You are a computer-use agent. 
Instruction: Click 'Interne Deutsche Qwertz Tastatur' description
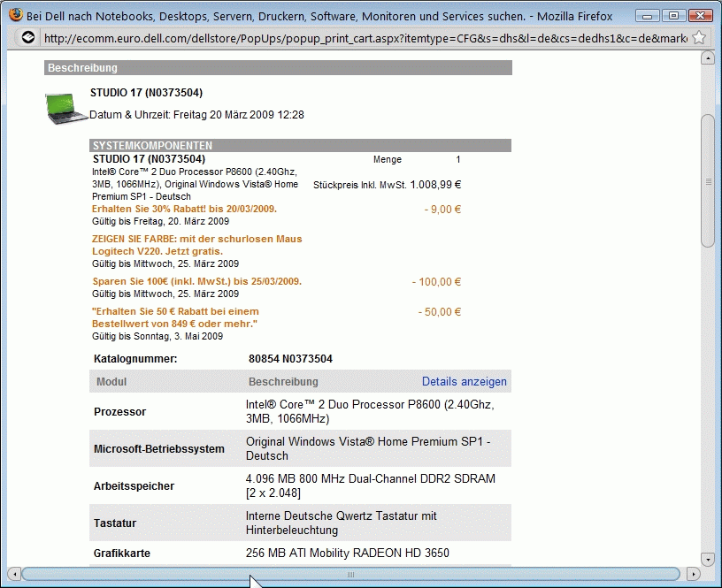click(x=341, y=523)
